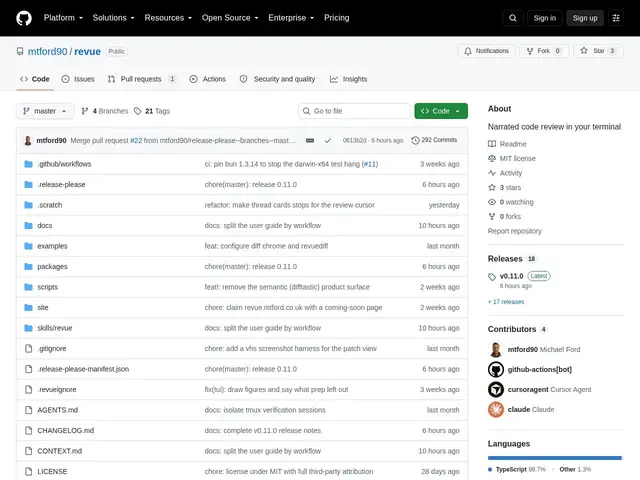This screenshot has height=480, width=640.
Task: Click the MIT license scale icon
Action: (492, 158)
